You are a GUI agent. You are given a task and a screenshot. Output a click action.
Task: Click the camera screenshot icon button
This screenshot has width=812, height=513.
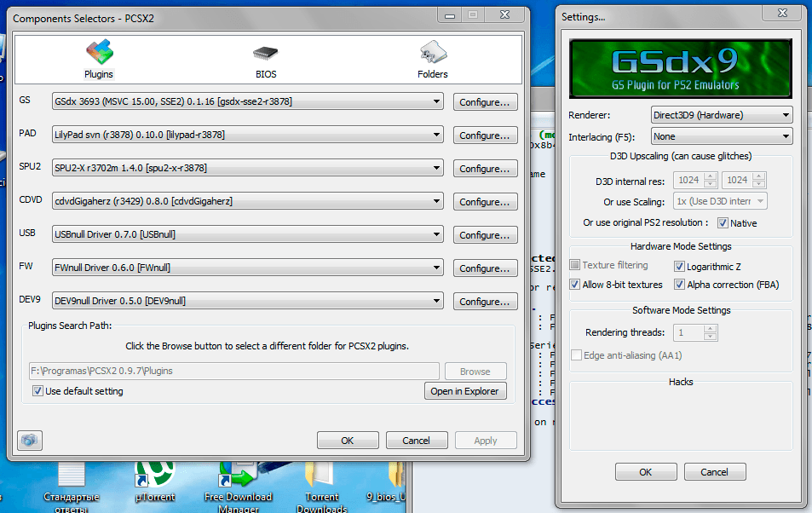(x=30, y=441)
